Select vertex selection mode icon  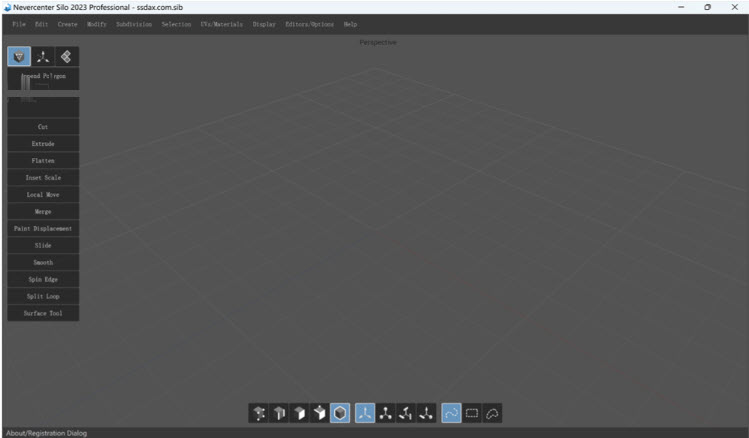(x=260, y=413)
